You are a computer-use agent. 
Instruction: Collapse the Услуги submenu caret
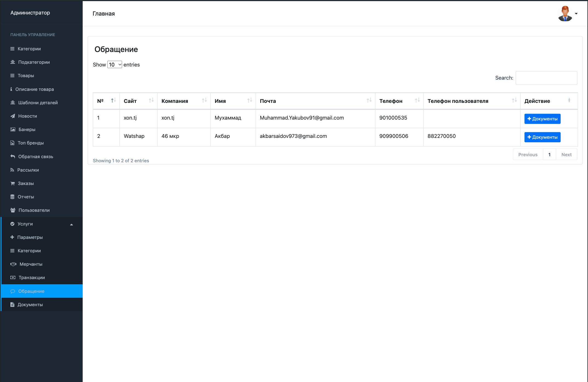71,224
